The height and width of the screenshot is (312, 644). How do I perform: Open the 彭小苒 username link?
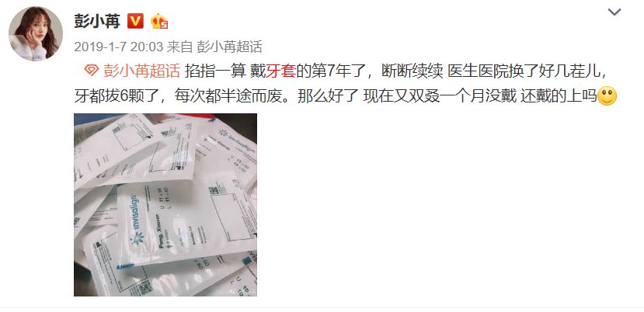click(97, 21)
